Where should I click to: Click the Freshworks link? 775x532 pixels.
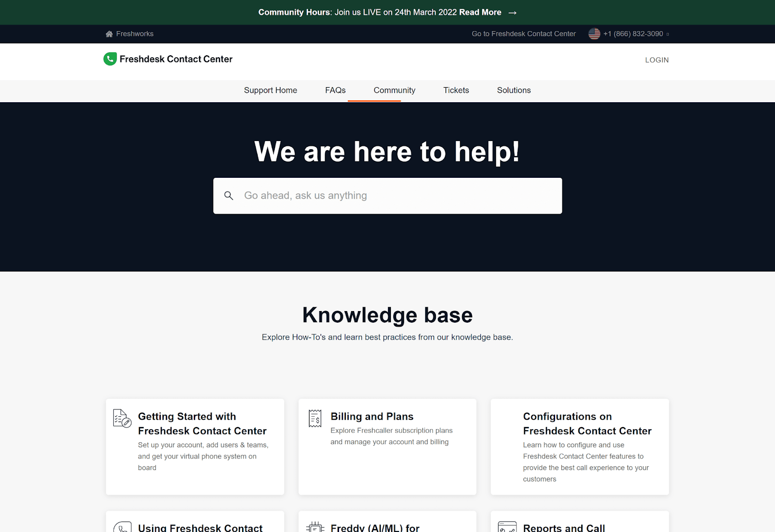click(135, 34)
